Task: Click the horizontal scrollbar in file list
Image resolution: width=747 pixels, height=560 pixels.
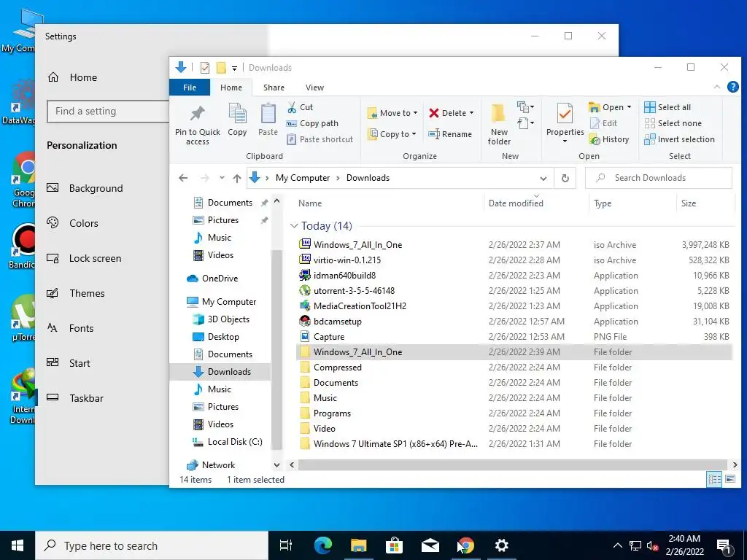Action: [513, 464]
